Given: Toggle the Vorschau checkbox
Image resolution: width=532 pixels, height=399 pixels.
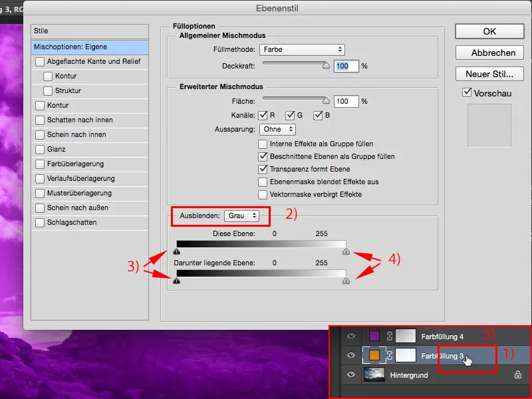Looking at the screenshot, I should coord(467,92).
